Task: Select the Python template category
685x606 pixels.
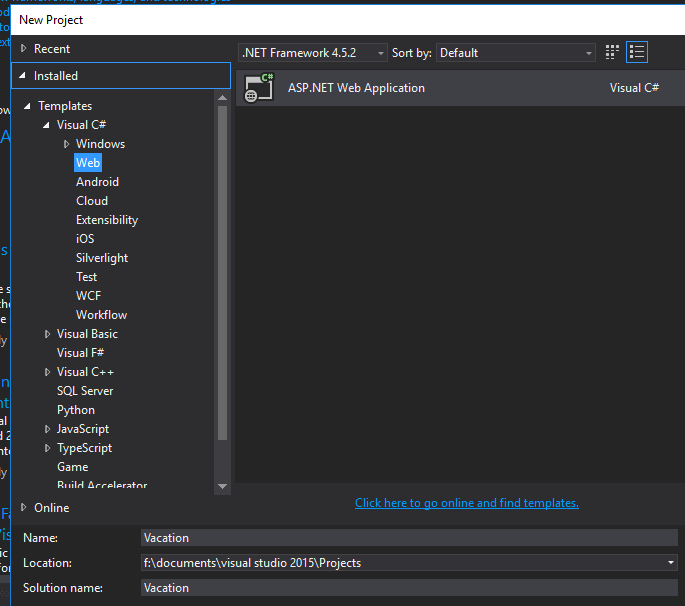Action: click(x=76, y=410)
